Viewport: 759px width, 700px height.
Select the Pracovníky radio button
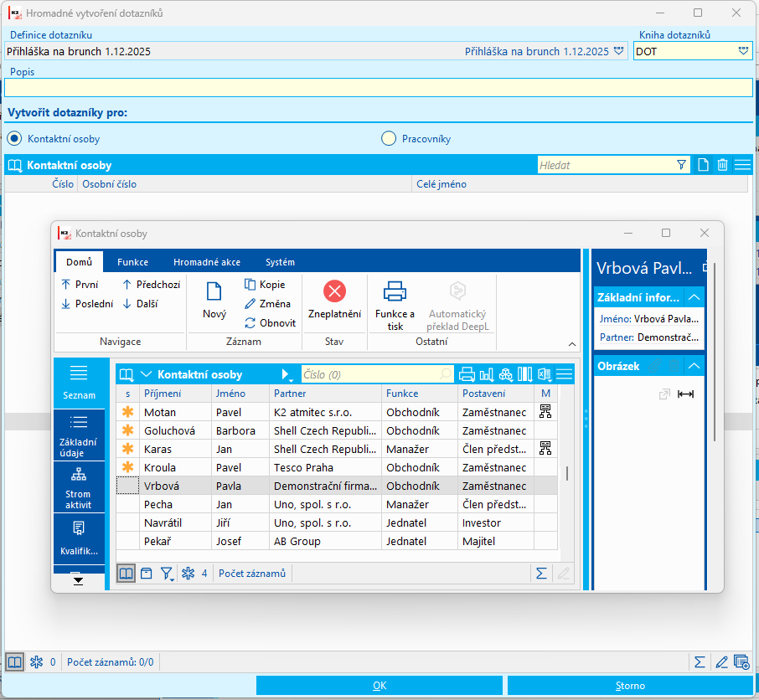[x=389, y=139]
